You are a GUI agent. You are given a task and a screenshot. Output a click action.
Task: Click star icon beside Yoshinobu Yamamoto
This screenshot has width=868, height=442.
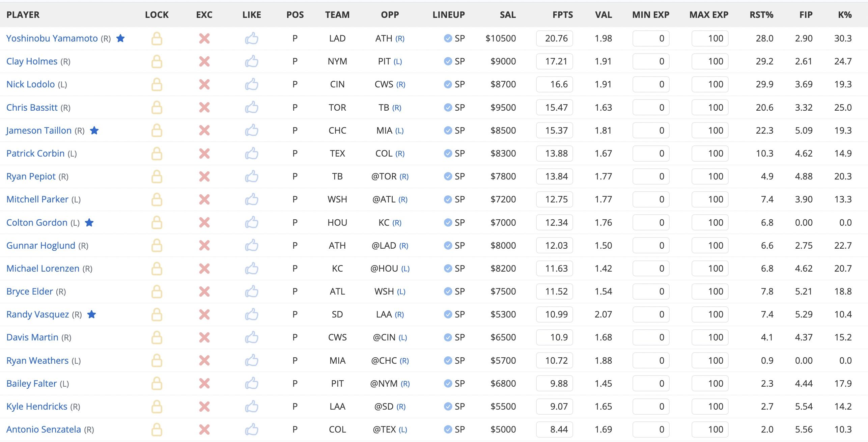point(120,38)
